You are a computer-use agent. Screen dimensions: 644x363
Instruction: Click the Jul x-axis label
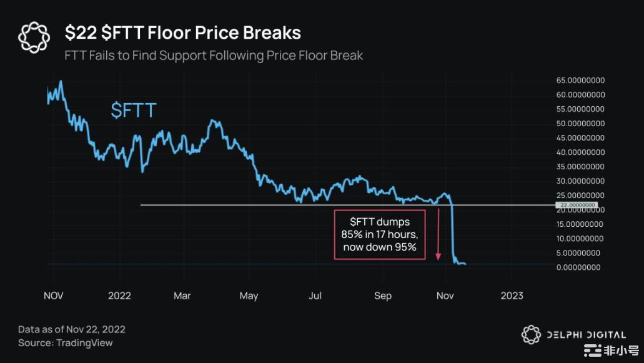coord(315,296)
